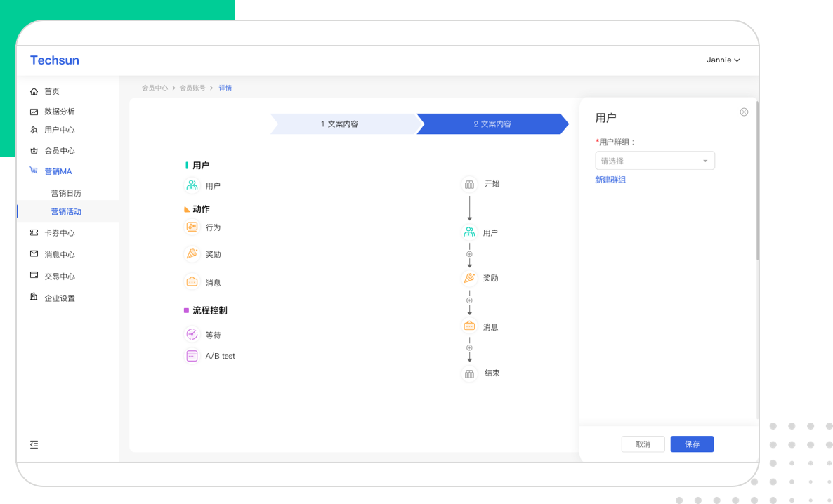Select the 用户 node in the flowchart
This screenshot has height=504, width=833.
point(469,232)
